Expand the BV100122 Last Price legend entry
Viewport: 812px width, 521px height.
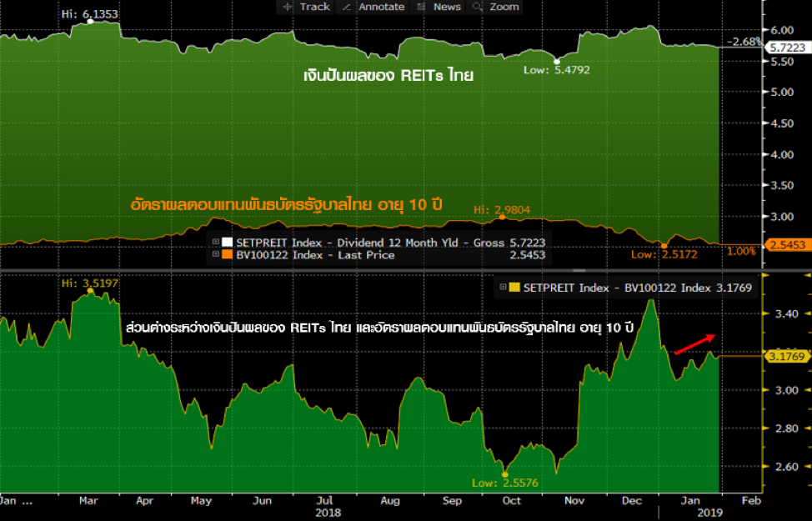pyautogui.click(x=216, y=255)
